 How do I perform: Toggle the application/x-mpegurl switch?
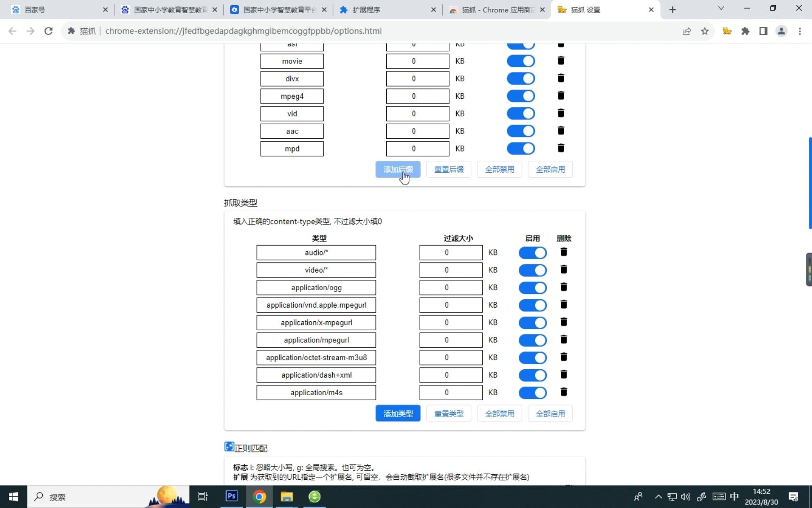tap(532, 323)
